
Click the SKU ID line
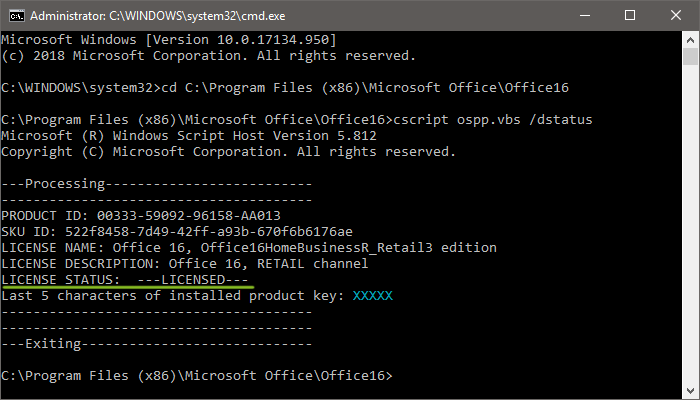[x=176, y=232]
